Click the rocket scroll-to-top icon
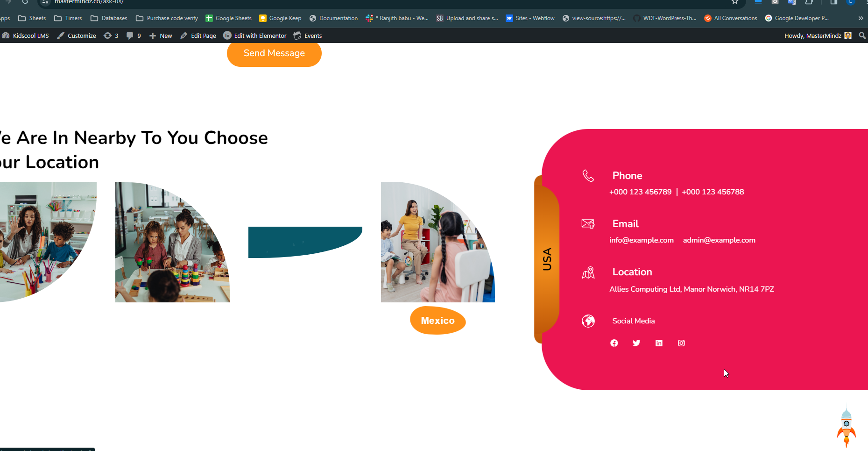Image resolution: width=868 pixels, height=451 pixels. (x=847, y=428)
